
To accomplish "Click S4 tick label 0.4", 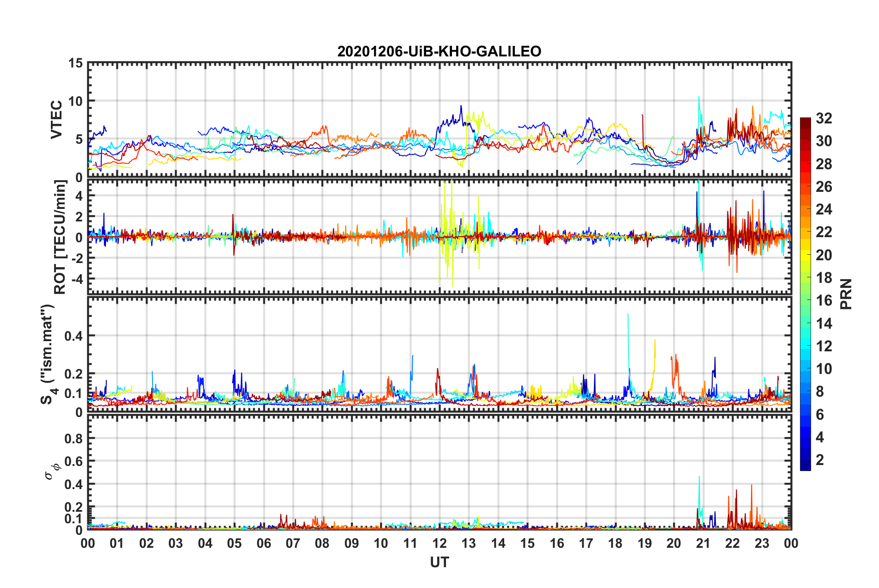I will [73, 336].
